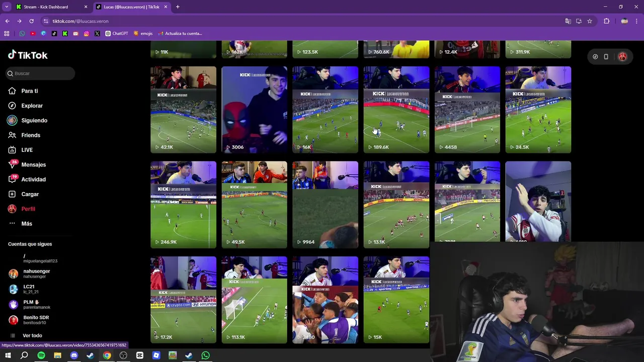
Task: Open video with 24.5K views
Action: (538, 110)
